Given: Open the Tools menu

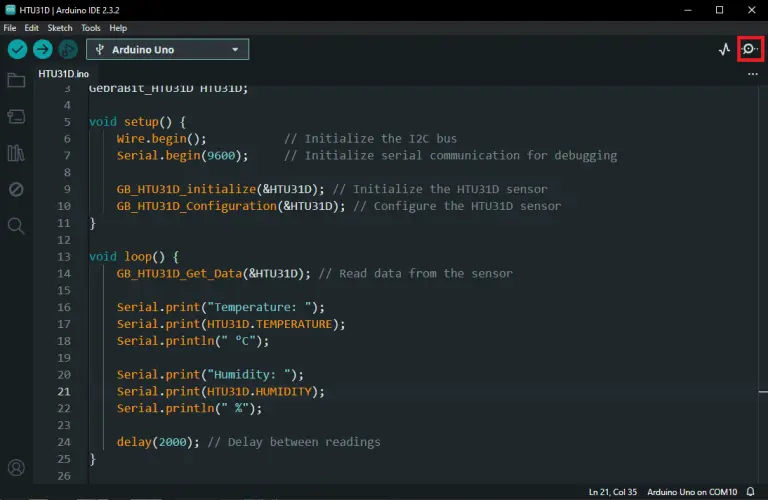Looking at the screenshot, I should point(91,28).
